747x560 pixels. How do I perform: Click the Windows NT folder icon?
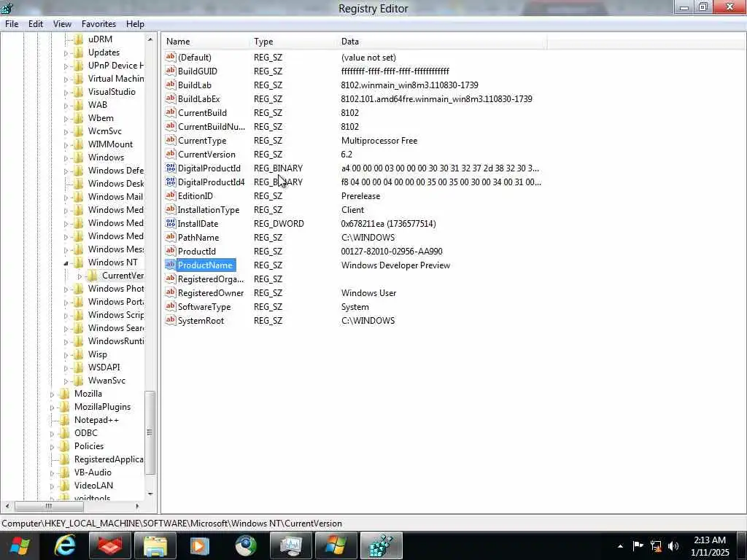click(x=79, y=262)
